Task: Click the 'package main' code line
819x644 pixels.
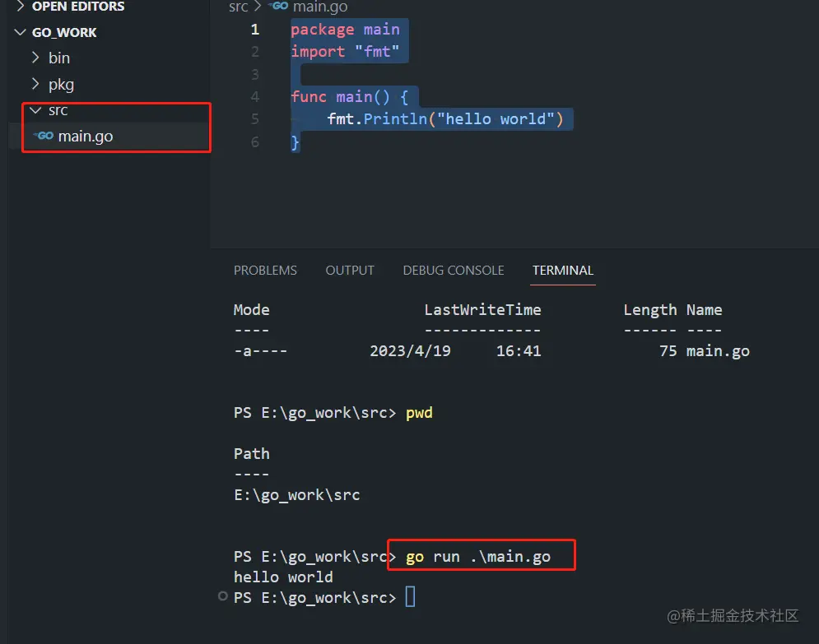Action: (345, 30)
